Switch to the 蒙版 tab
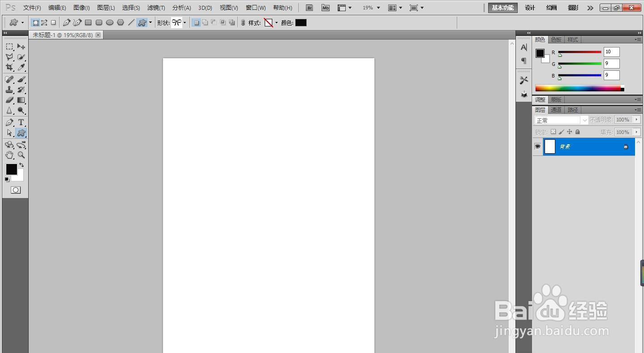Screen dimensions: 644x353 556,99
